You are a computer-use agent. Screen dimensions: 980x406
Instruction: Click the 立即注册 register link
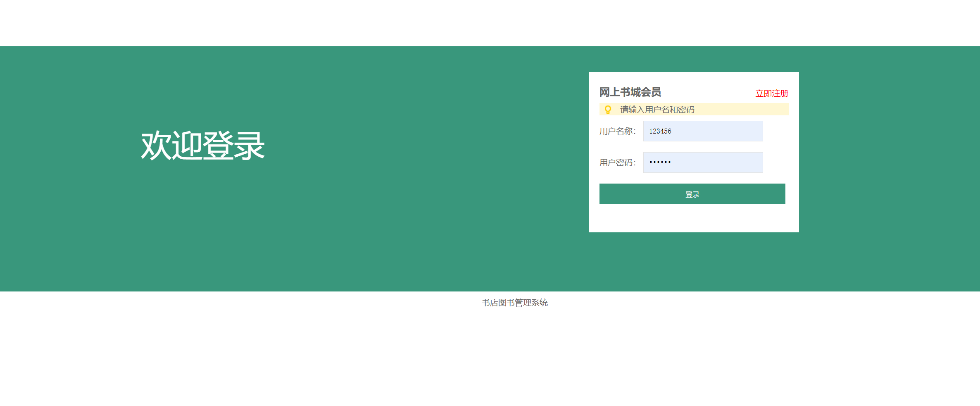772,93
